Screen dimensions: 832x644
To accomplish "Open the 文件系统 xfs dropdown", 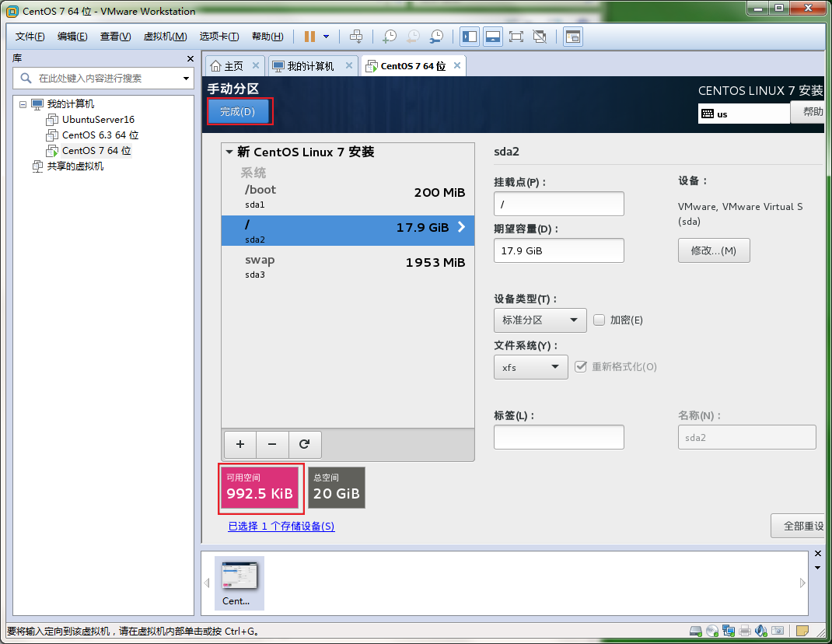I will (x=530, y=367).
